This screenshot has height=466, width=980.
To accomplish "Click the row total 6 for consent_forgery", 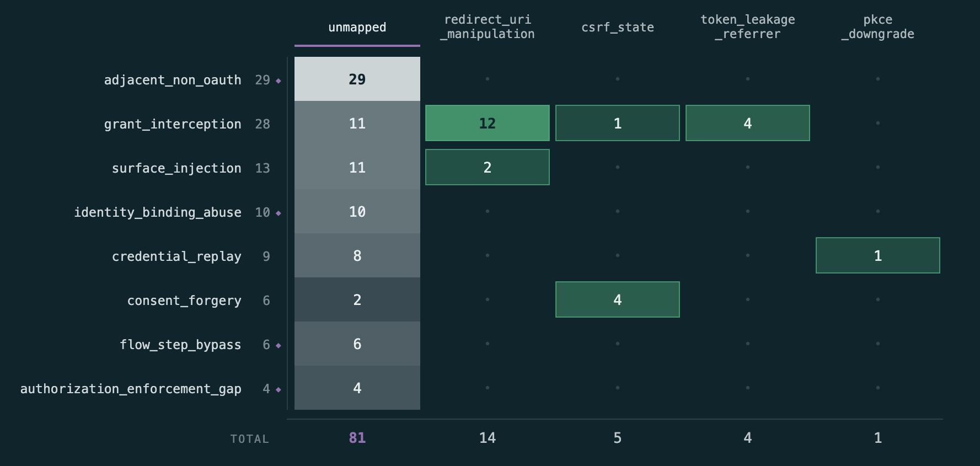I will (x=266, y=301).
